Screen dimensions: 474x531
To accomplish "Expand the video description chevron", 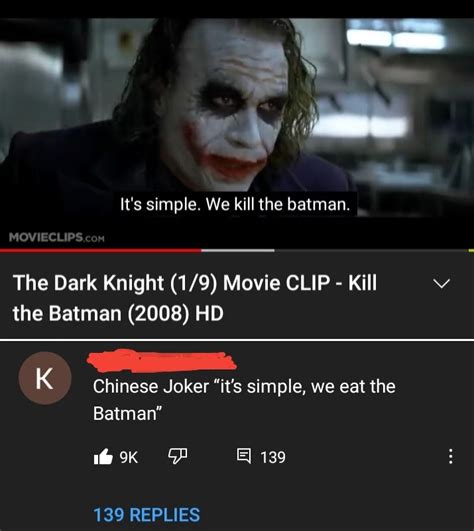I will pos(441,283).
